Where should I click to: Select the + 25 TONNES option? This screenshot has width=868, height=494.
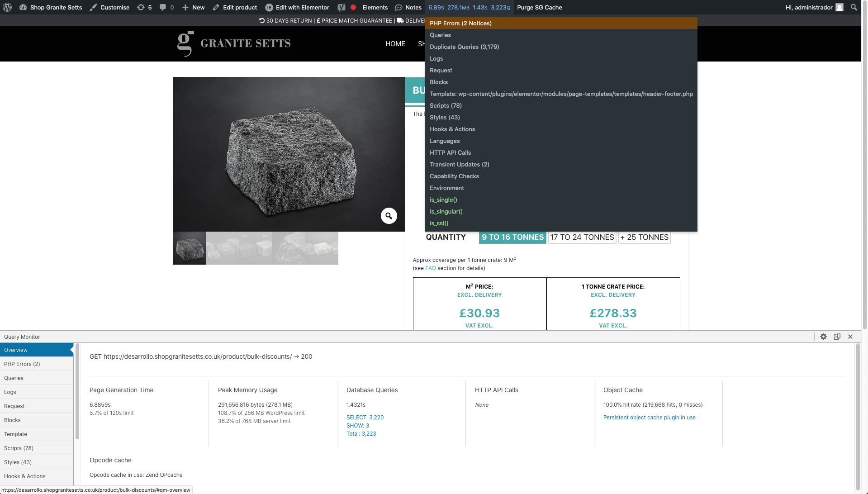pyautogui.click(x=644, y=237)
